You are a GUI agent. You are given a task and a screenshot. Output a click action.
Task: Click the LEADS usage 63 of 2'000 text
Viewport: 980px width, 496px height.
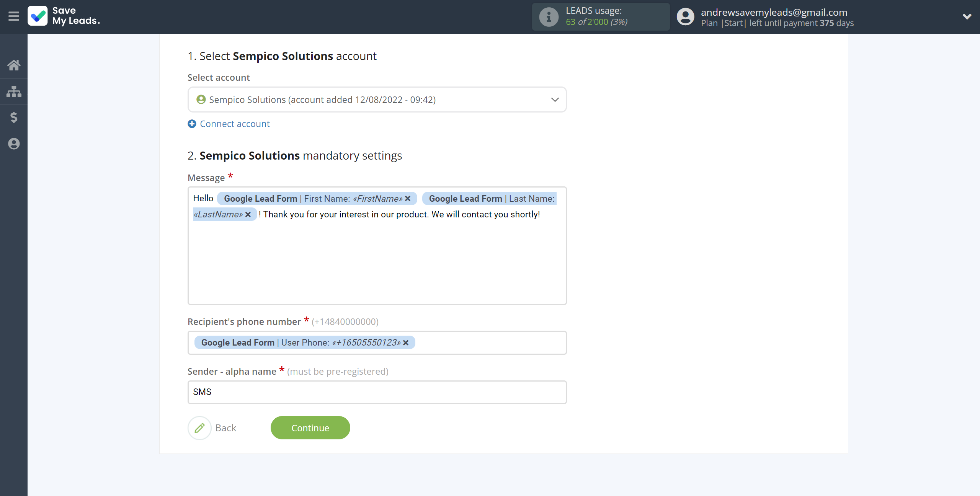coord(596,22)
